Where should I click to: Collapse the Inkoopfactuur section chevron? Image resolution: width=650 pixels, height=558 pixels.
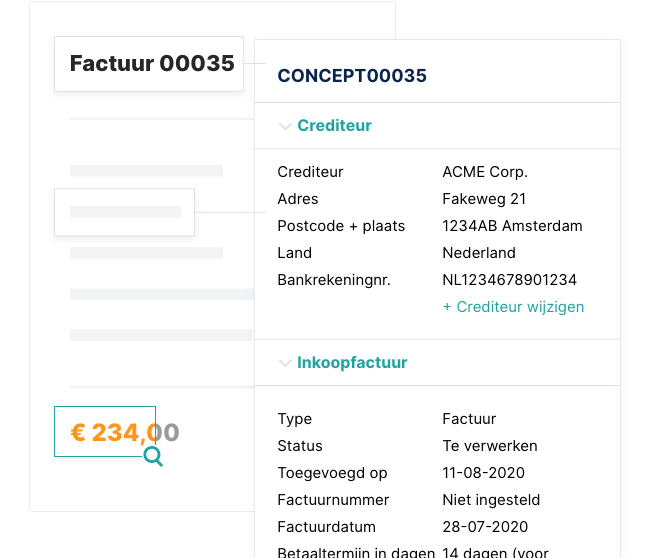pyautogui.click(x=285, y=363)
